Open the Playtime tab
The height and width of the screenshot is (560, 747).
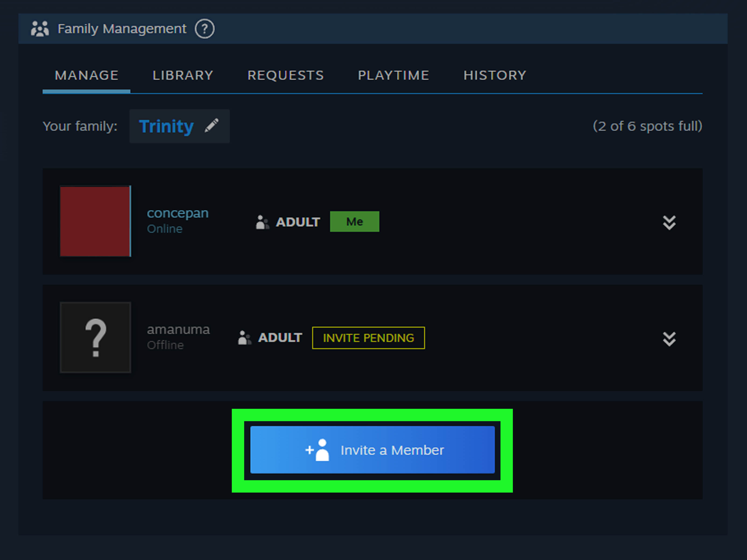[393, 75]
